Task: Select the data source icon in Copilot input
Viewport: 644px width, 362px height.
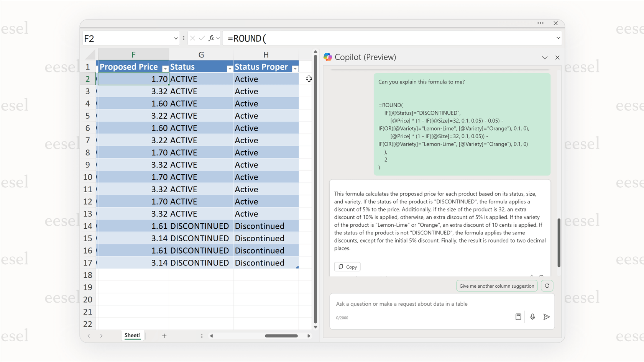Action: coord(518,317)
